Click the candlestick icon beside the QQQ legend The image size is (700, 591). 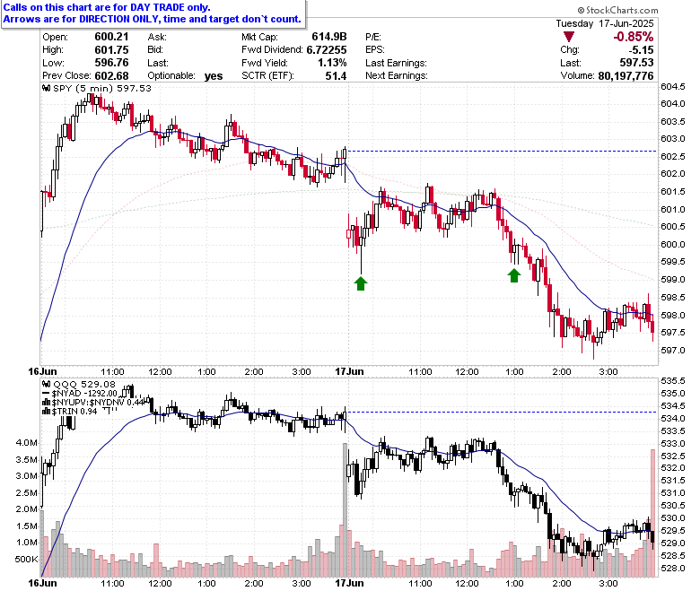[x=47, y=384]
